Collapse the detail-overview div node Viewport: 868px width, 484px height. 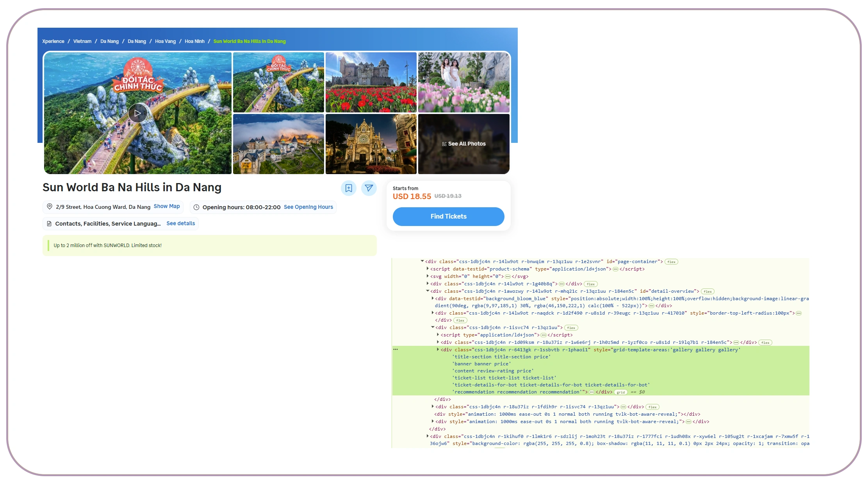pyautogui.click(x=428, y=291)
